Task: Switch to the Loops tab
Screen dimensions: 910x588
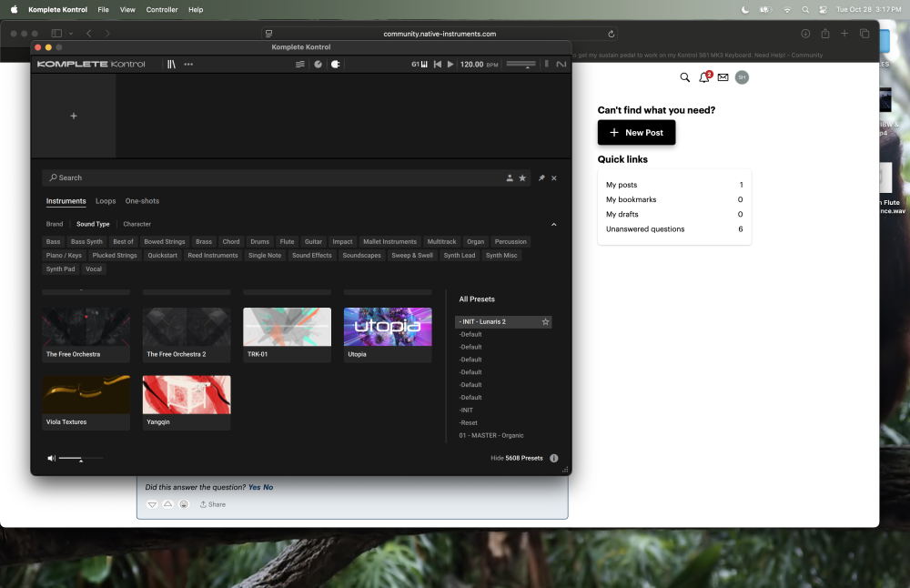Action: [x=106, y=201]
